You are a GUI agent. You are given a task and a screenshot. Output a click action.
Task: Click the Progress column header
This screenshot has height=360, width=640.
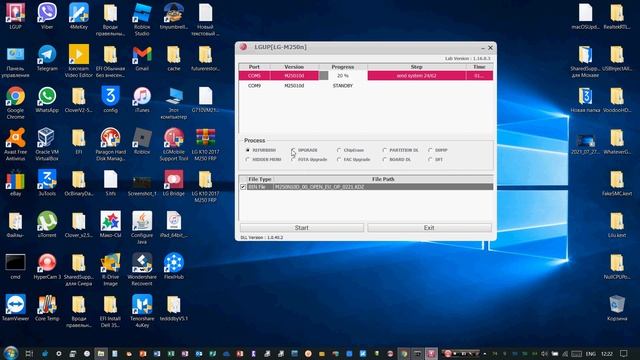pyautogui.click(x=343, y=67)
